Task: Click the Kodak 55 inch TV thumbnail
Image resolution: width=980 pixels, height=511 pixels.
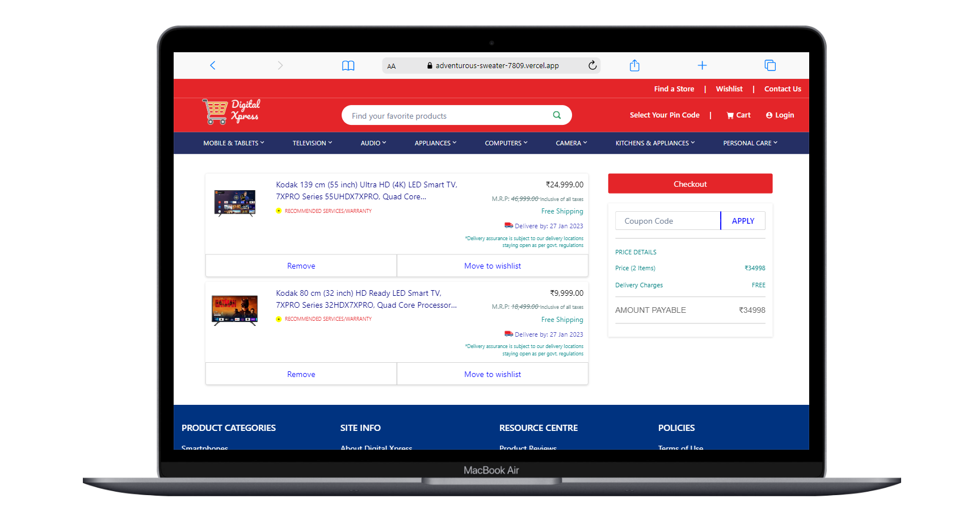Action: coord(235,203)
